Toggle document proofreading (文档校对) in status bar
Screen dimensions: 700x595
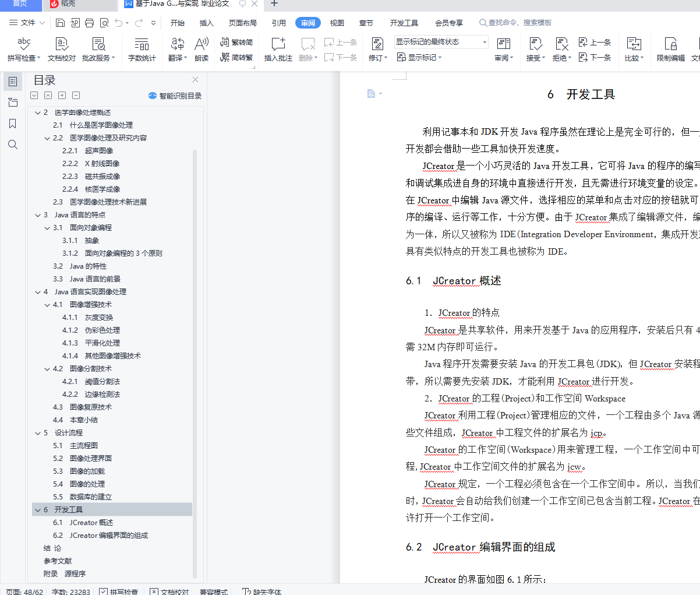[x=169, y=592]
